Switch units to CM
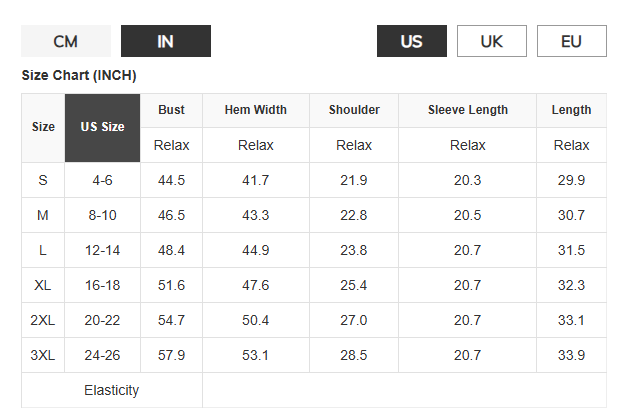This screenshot has width=637, height=417. (66, 41)
